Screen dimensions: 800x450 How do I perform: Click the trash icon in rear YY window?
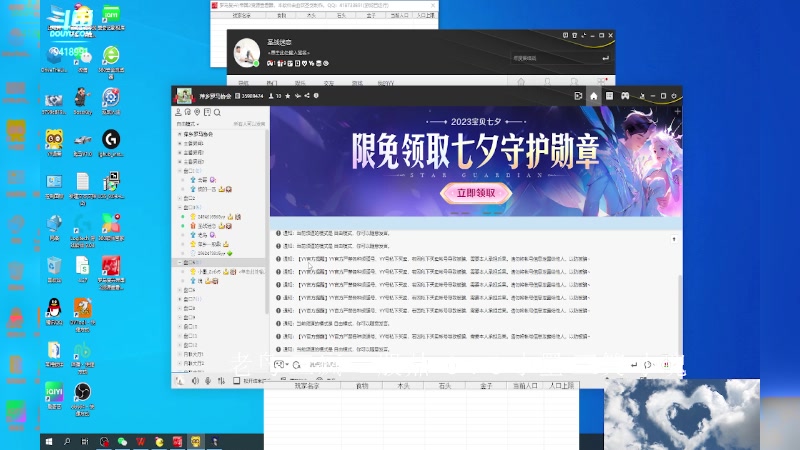(574, 35)
